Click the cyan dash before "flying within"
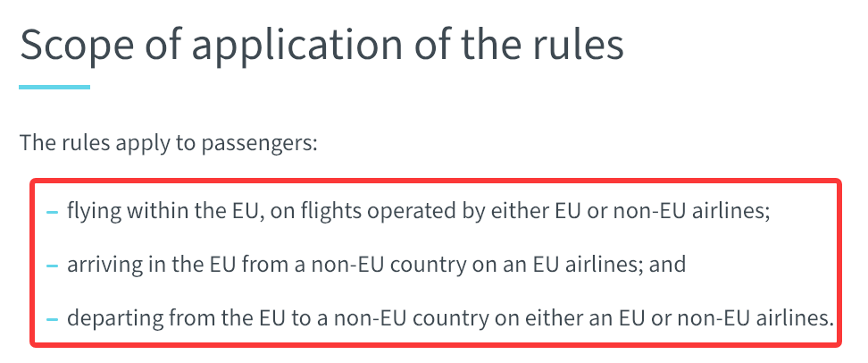This screenshot has height=363, width=868. coord(53,212)
